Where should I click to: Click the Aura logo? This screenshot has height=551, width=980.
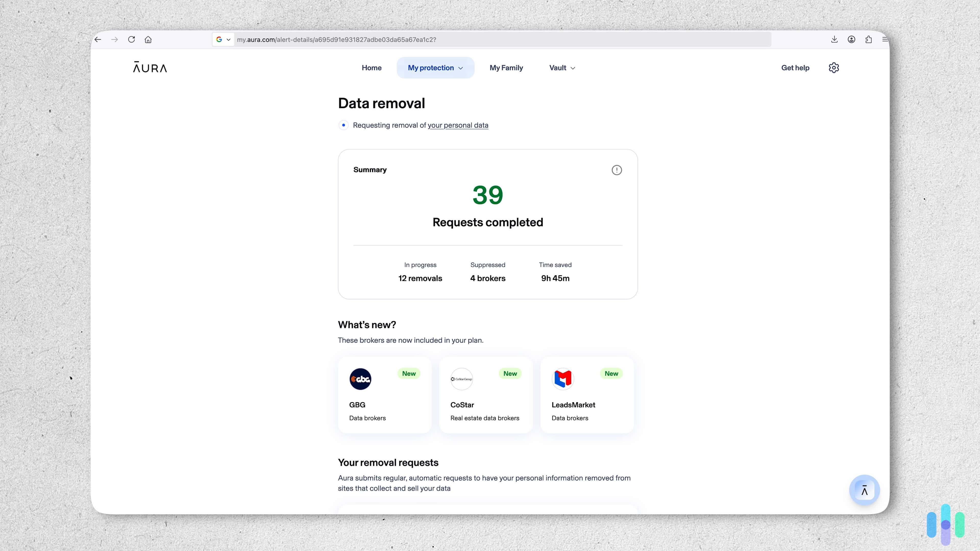click(x=149, y=67)
